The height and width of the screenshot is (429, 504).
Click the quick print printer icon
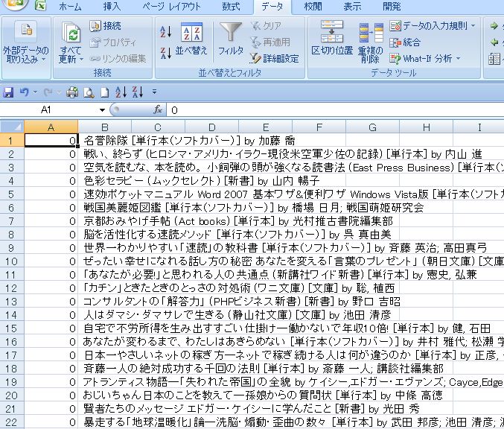tap(72, 92)
